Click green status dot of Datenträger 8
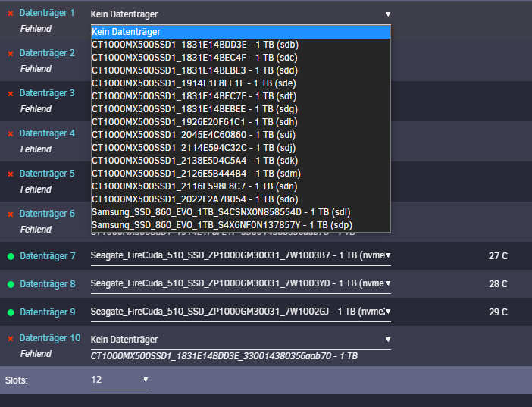Viewport: 532px width, 407px height. [x=11, y=284]
